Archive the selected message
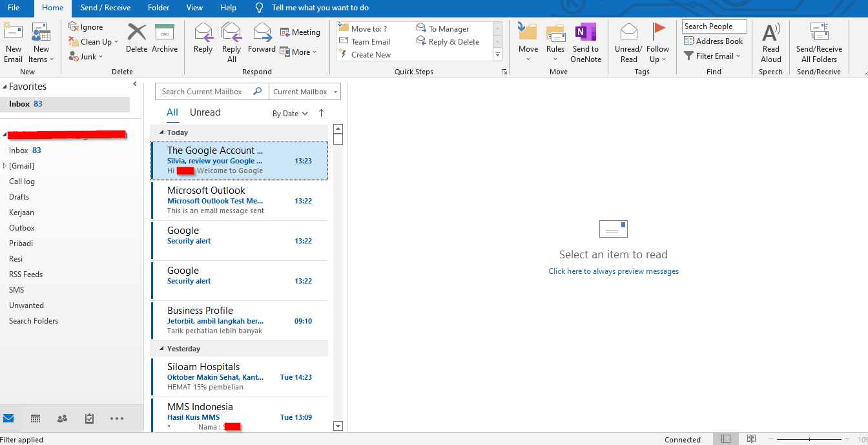 tap(165, 39)
